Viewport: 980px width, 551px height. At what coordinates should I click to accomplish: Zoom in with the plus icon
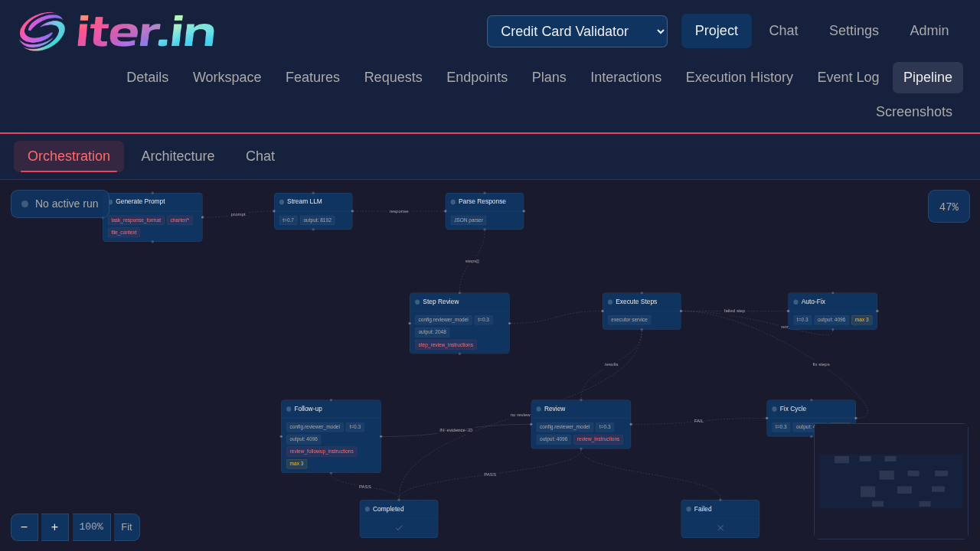[x=54, y=527]
